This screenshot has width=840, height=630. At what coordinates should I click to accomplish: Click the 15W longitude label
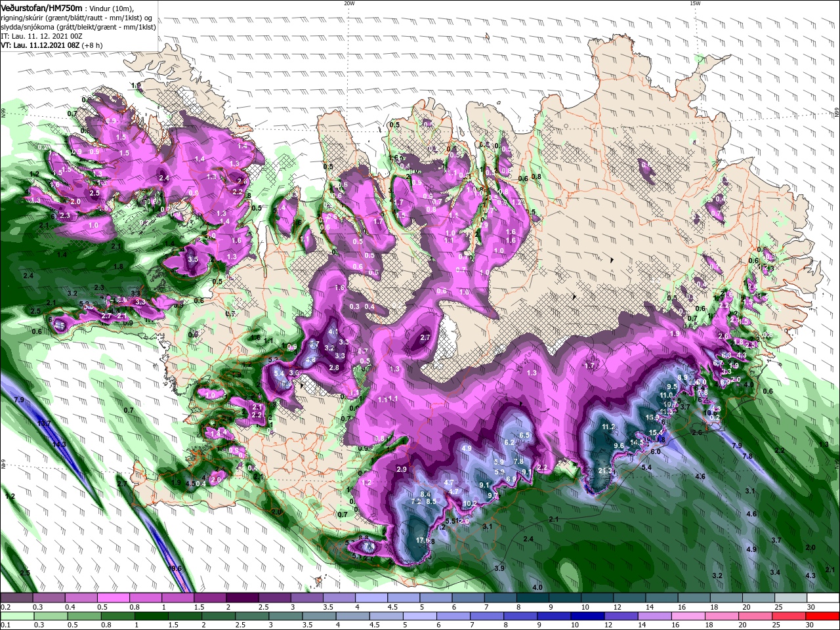coord(695,3)
